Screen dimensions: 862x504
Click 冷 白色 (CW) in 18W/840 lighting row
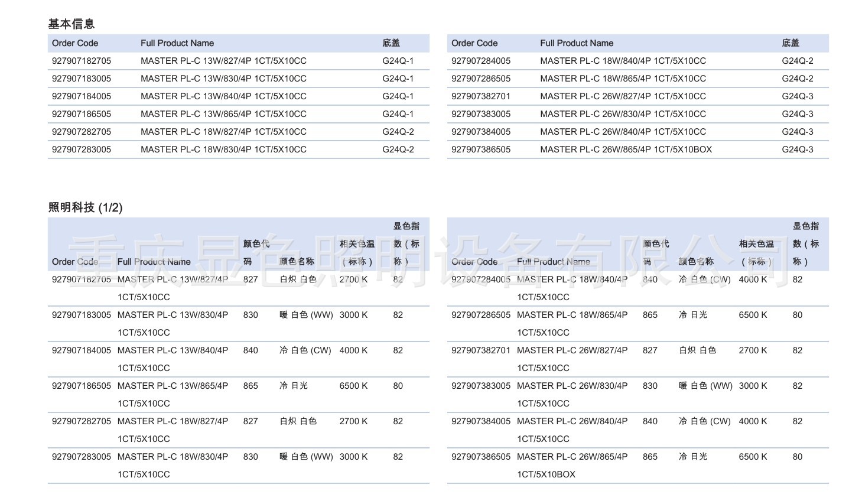(705, 279)
